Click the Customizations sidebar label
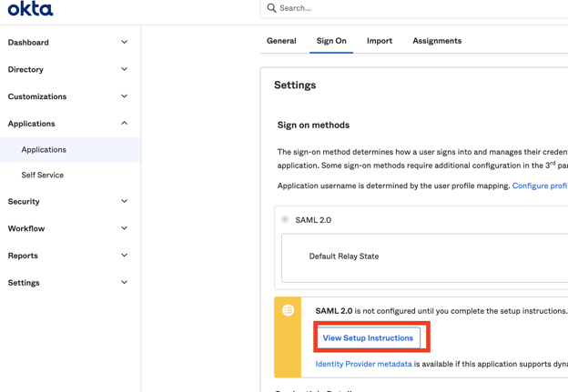The width and height of the screenshot is (568, 392). [37, 96]
